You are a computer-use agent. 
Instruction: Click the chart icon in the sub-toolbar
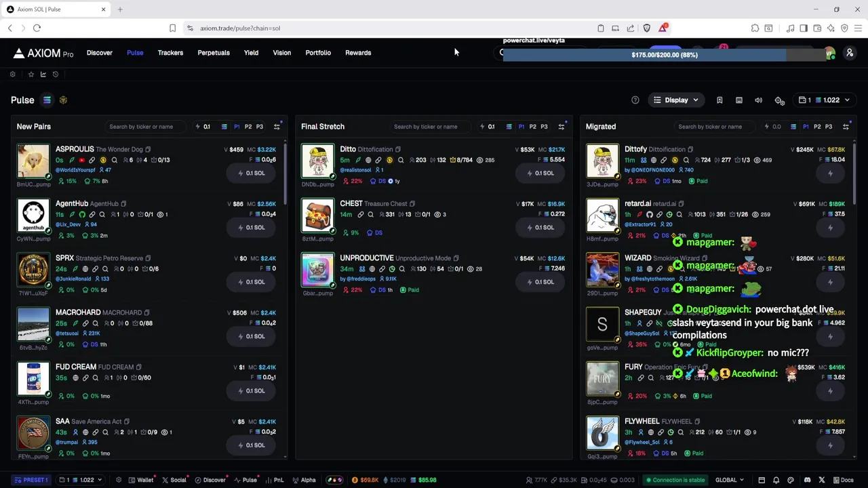(x=43, y=74)
